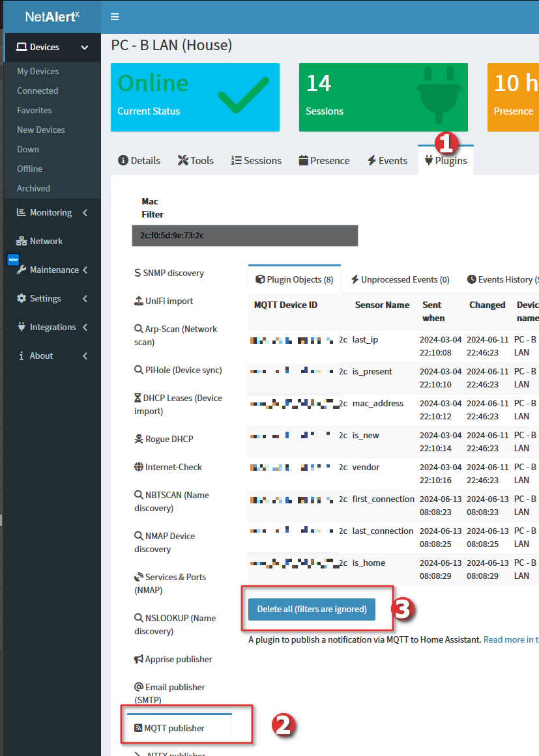The image size is (539, 756).
Task: Click the Maintenance wrench icon
Action: 22,270
